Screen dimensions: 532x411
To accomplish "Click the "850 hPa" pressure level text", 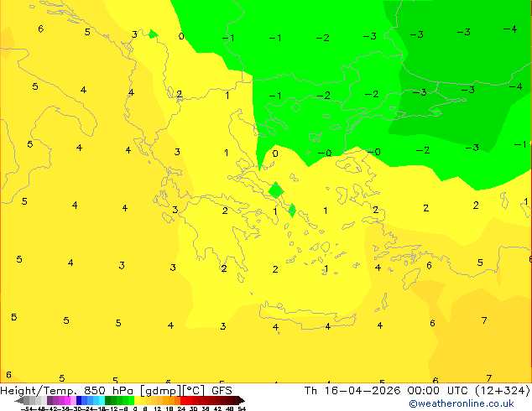I will click(x=108, y=390).
